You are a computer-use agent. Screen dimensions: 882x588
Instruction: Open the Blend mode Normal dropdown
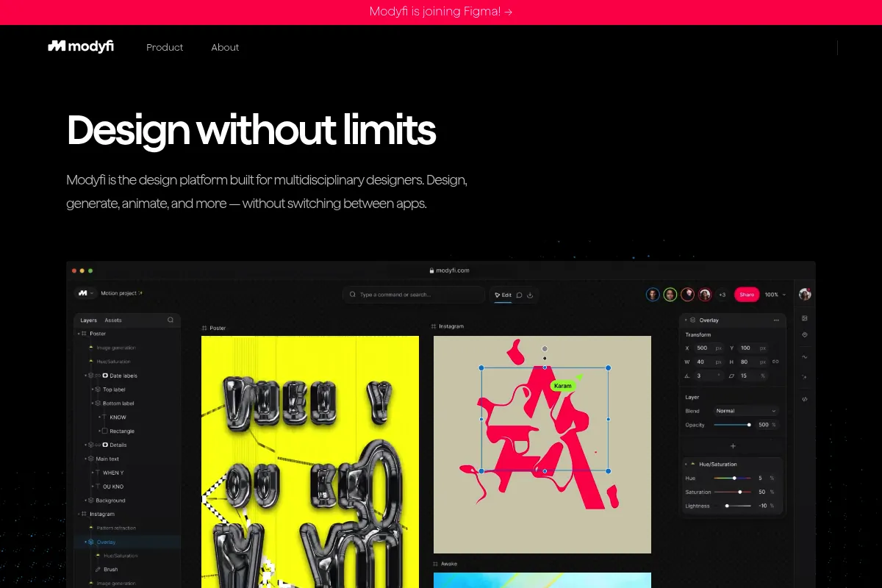point(745,411)
